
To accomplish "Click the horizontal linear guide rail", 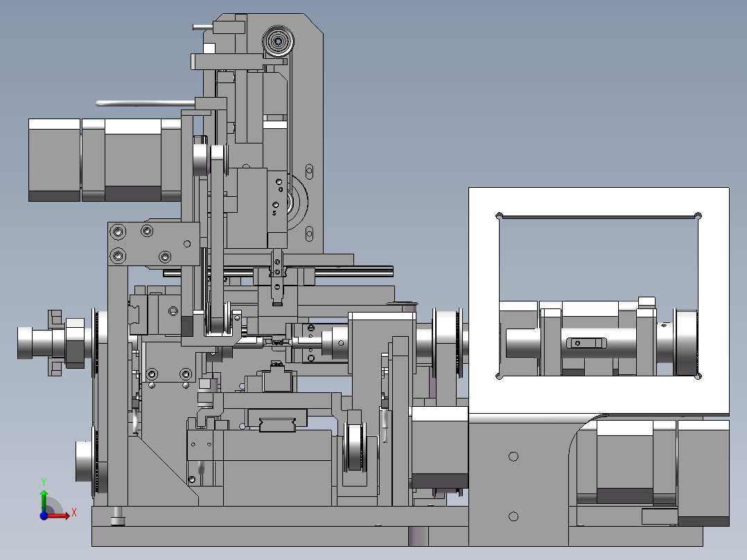I will tap(279, 272).
